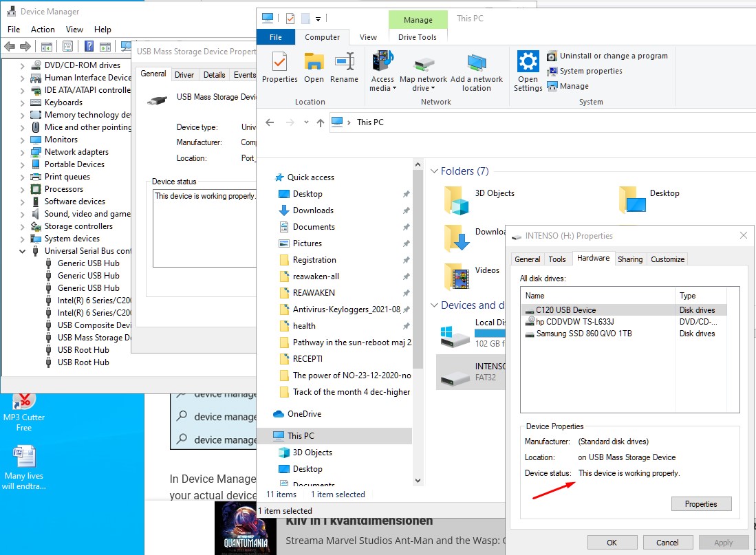Click Uninstall or change a program
This screenshot has width=756, height=555.
click(607, 56)
